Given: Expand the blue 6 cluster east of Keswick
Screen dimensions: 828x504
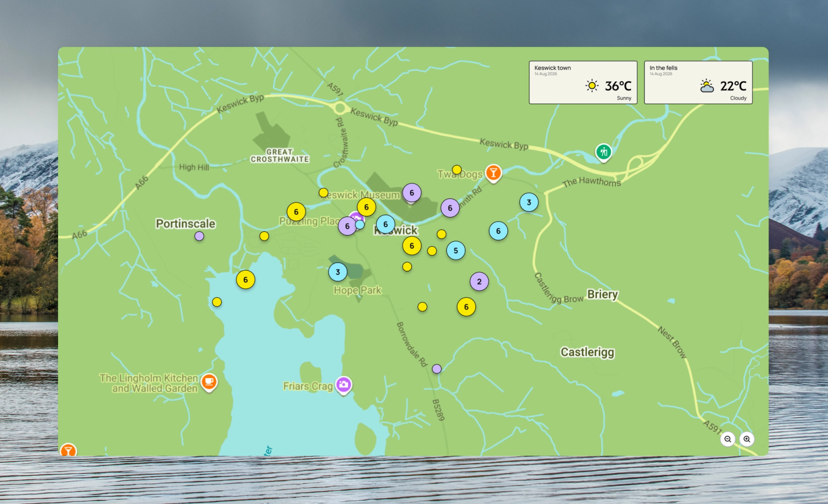Looking at the screenshot, I should 498,231.
